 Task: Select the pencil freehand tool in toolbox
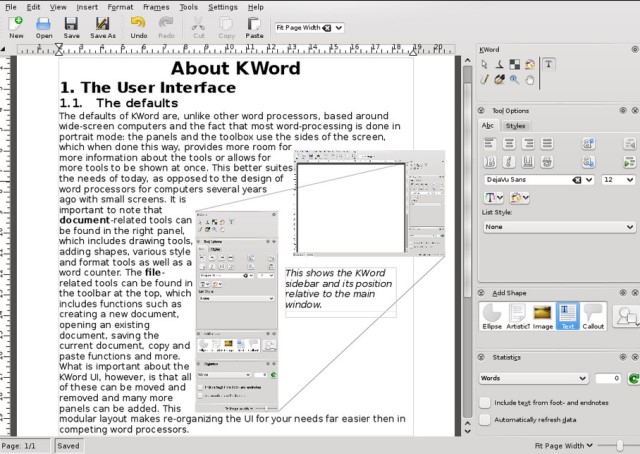pos(484,80)
